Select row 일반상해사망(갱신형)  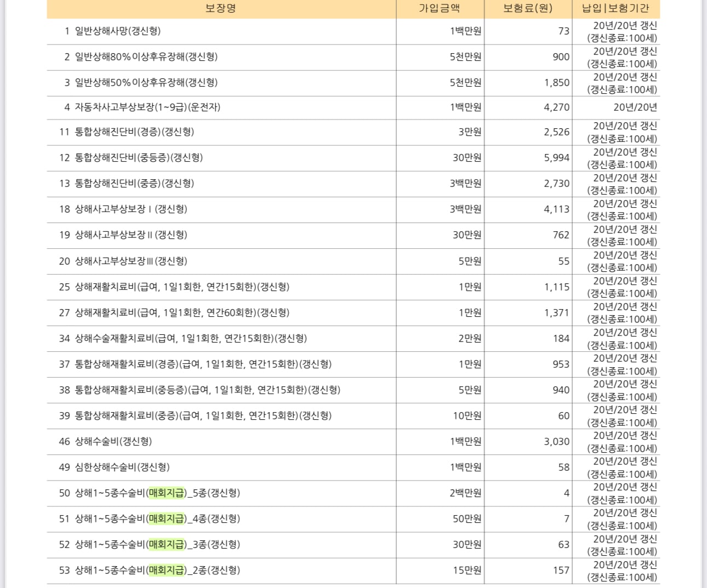[353, 31]
